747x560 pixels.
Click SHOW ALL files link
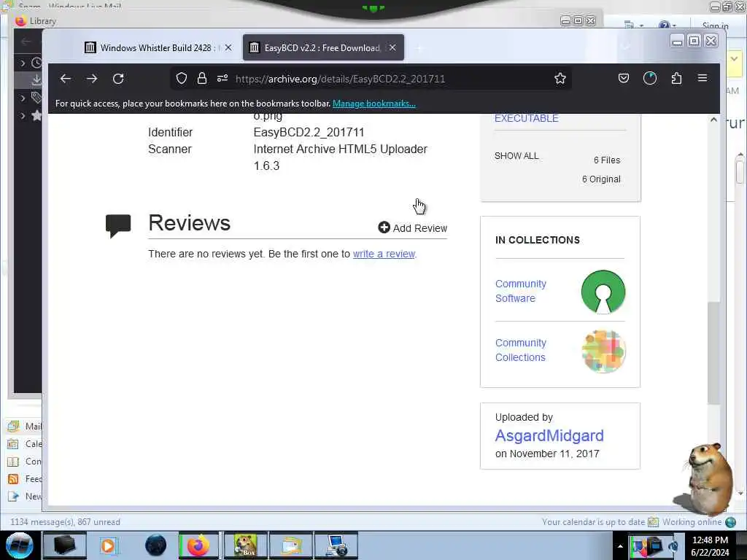(516, 156)
